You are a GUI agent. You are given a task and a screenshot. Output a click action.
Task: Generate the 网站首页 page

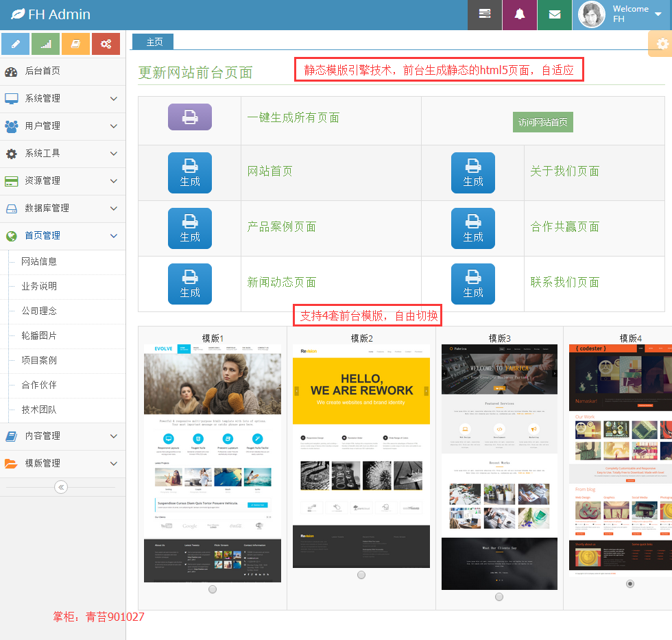coord(190,173)
